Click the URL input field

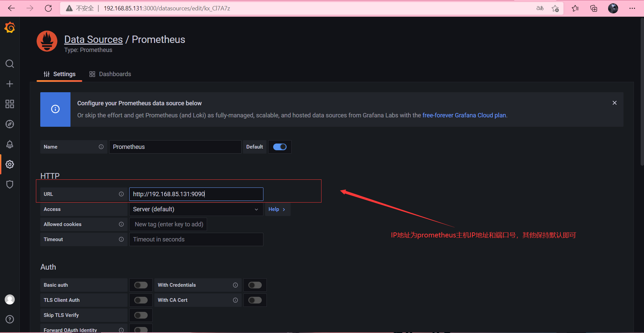point(196,194)
